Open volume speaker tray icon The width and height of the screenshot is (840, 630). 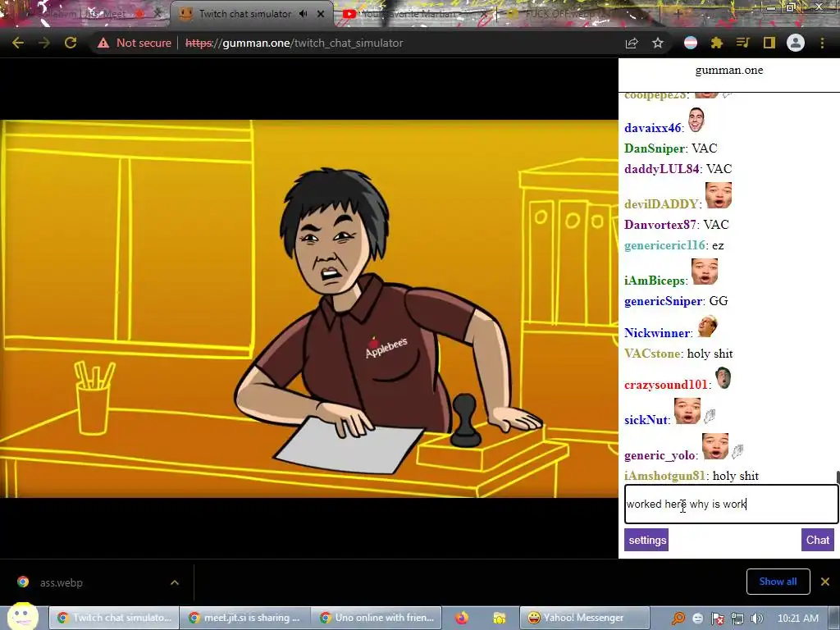click(x=756, y=619)
